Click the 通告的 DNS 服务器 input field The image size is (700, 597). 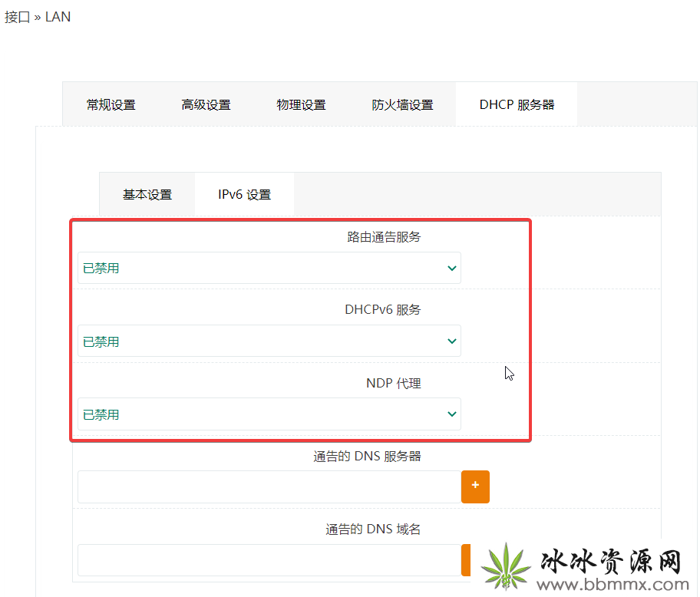click(x=269, y=487)
